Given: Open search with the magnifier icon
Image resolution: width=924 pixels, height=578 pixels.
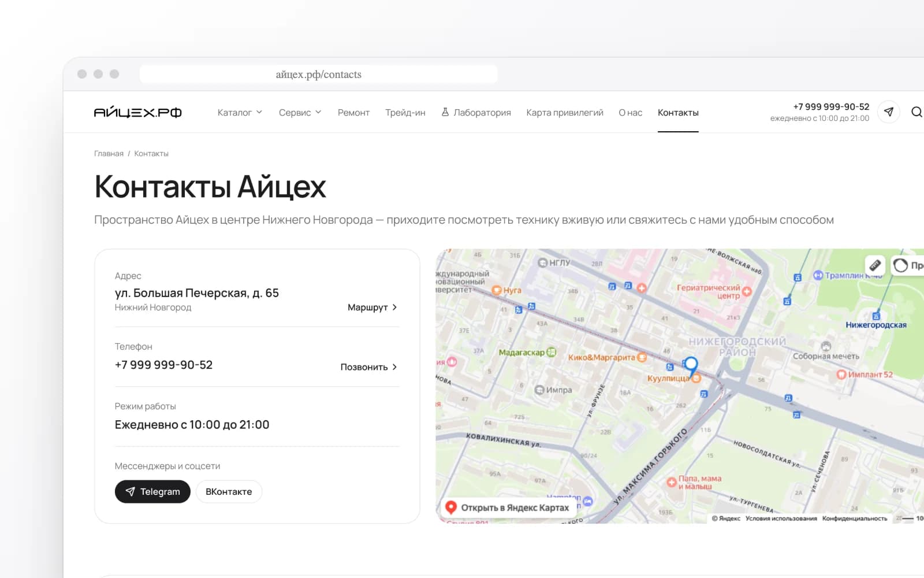Looking at the screenshot, I should [x=916, y=112].
